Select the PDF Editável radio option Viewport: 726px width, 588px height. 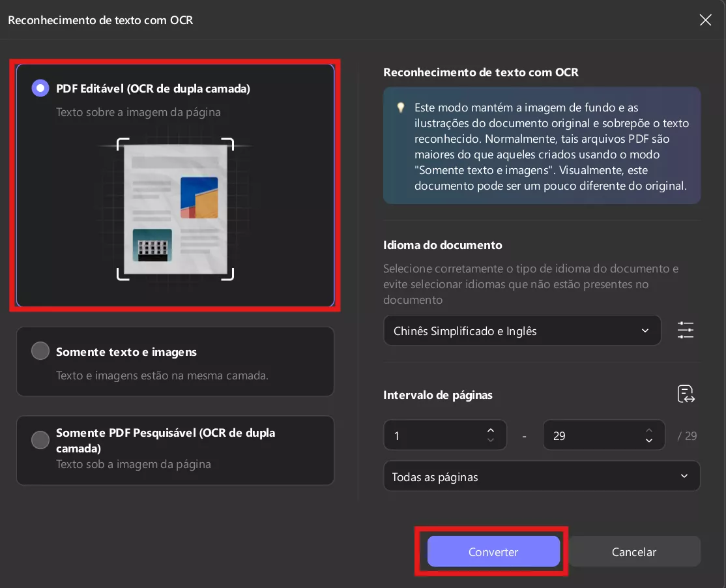(40, 87)
